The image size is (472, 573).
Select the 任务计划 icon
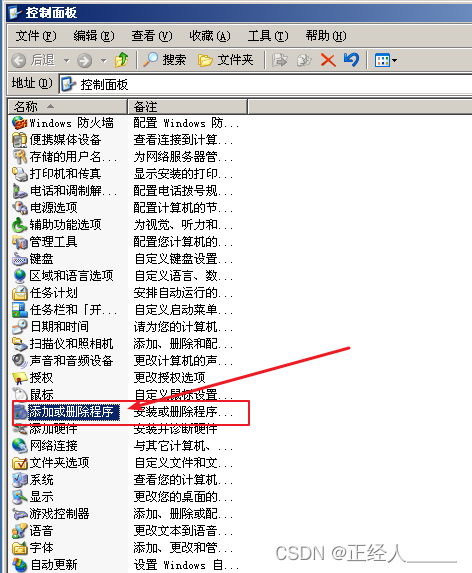(x=20, y=293)
